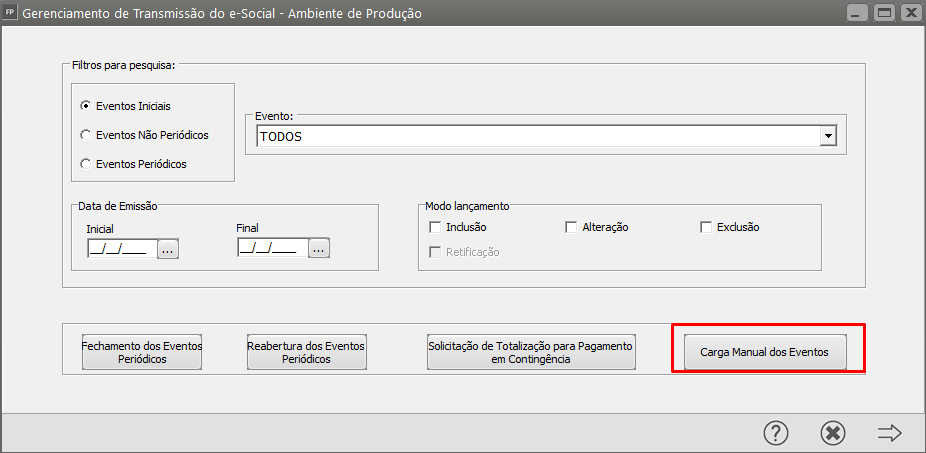Open calendar picker for Inicial date
This screenshot has width=926, height=453.
point(168,249)
